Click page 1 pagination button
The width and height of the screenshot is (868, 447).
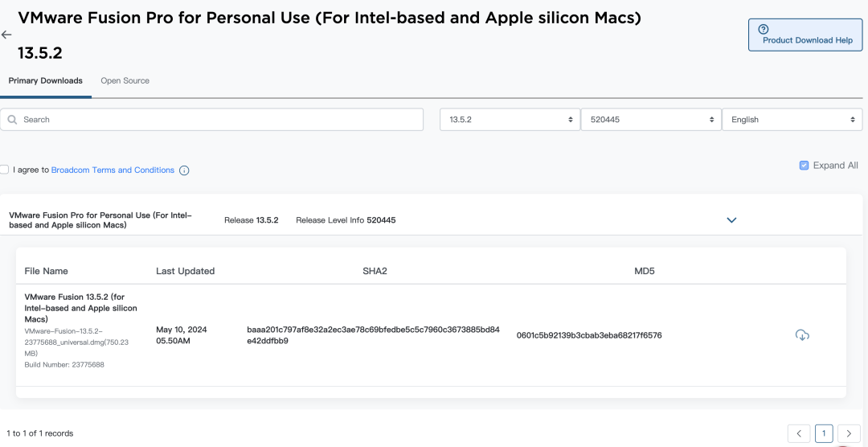[x=823, y=433]
